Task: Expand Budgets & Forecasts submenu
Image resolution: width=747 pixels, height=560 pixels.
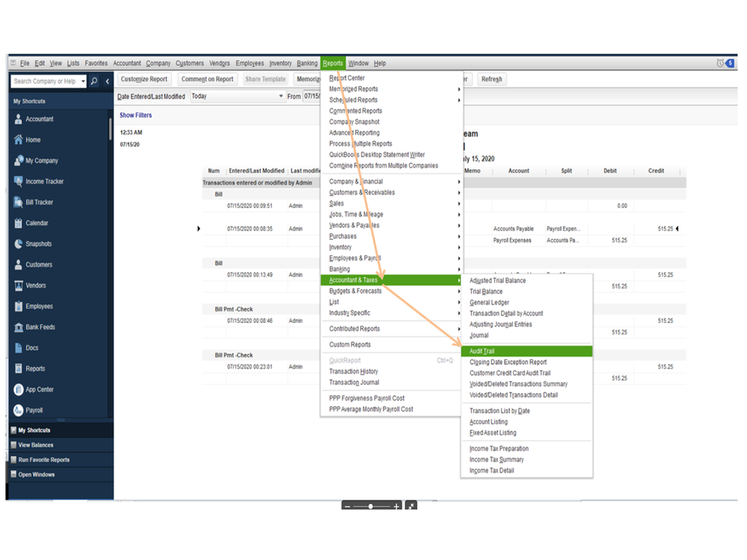Action: coord(392,291)
